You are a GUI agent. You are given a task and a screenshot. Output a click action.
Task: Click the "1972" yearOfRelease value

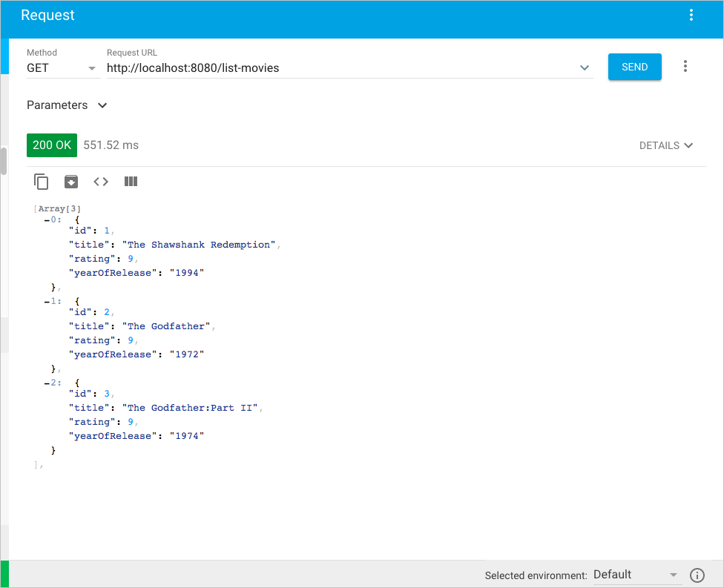[186, 354]
